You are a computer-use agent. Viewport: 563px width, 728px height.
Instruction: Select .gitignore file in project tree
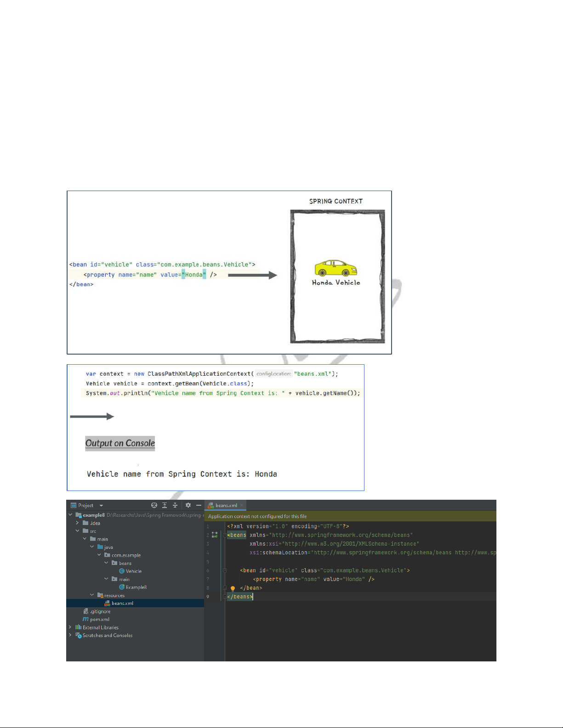pyautogui.click(x=100, y=611)
